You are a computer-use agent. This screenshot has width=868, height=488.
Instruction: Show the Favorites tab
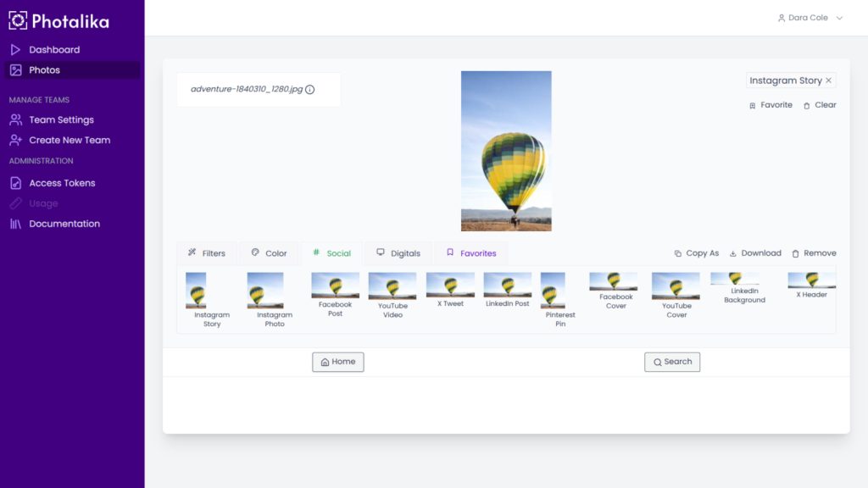[x=471, y=253]
